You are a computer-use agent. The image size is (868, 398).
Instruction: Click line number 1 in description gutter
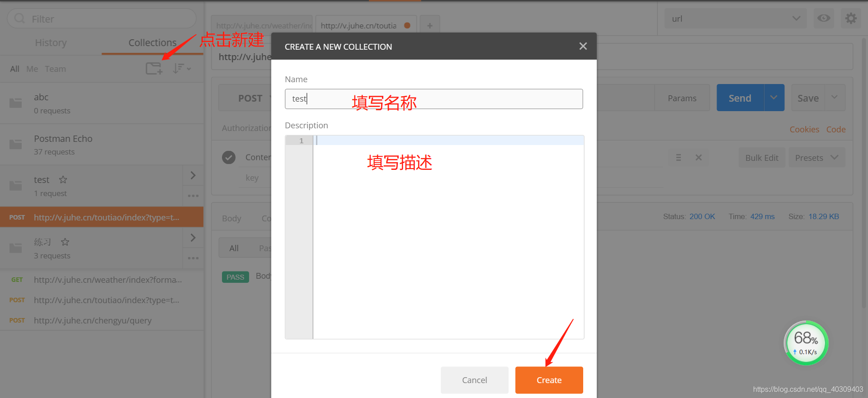301,140
